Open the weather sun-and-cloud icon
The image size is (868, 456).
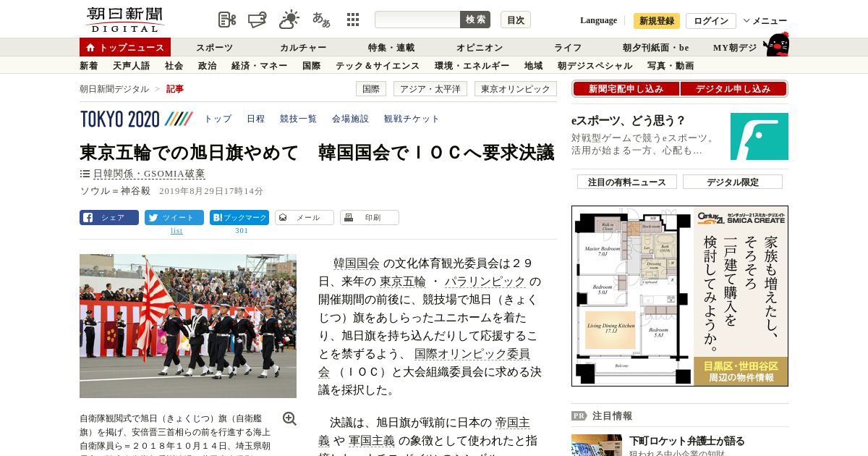(x=289, y=20)
